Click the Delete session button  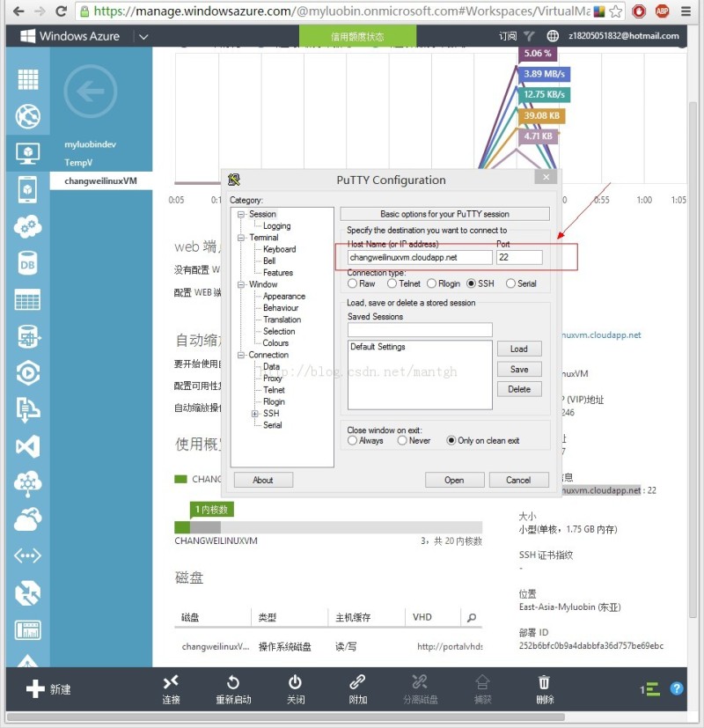pos(519,389)
